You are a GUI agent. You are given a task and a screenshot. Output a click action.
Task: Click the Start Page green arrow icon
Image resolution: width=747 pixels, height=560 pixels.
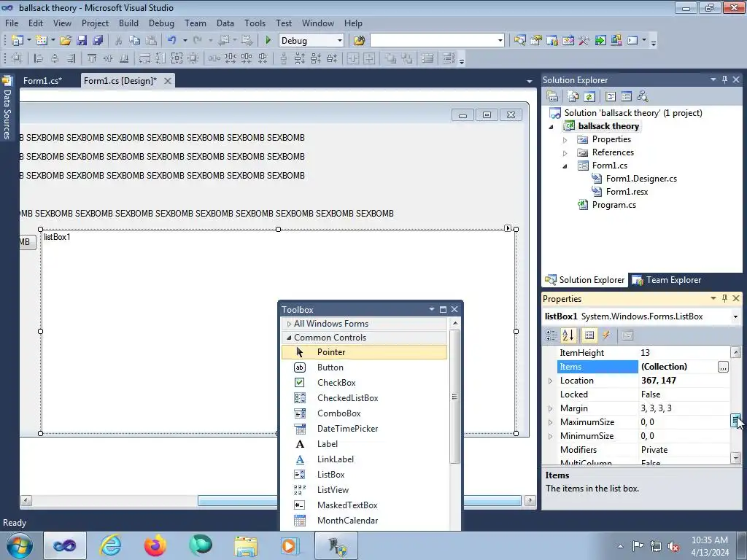600,41
